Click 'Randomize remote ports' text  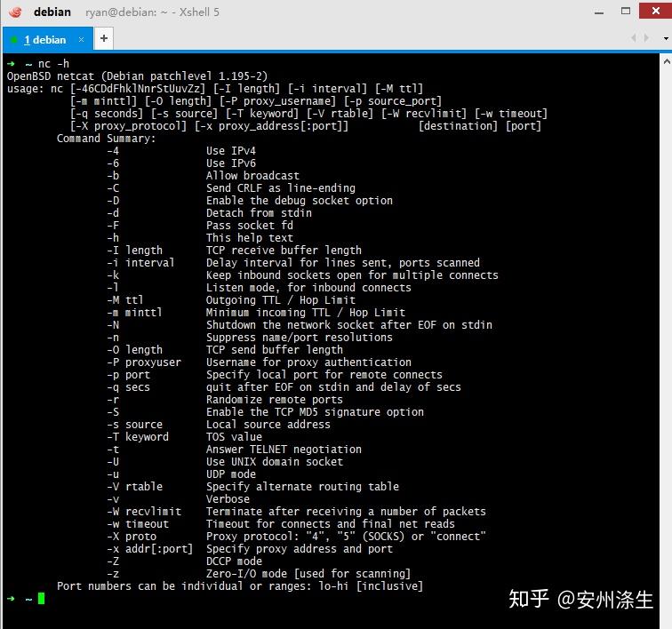(x=275, y=399)
